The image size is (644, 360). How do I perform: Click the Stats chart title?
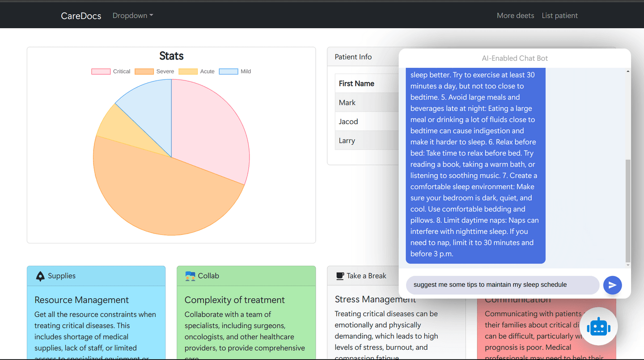point(171,56)
